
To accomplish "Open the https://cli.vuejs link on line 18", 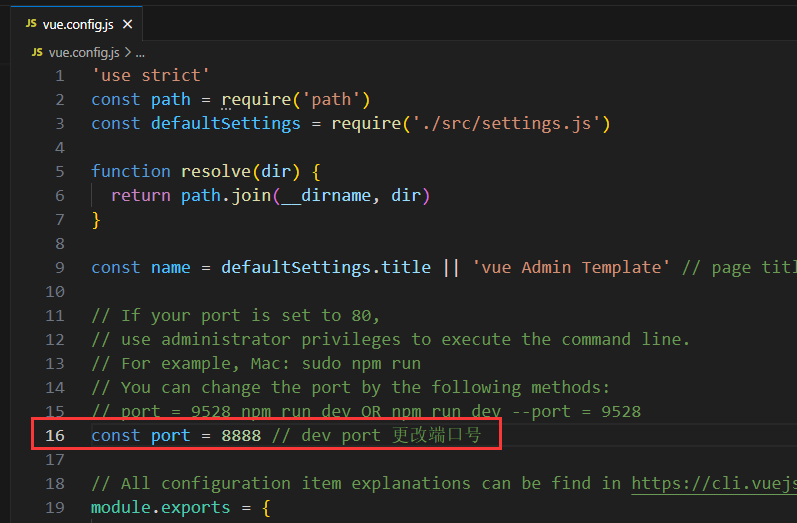I will point(714,483).
